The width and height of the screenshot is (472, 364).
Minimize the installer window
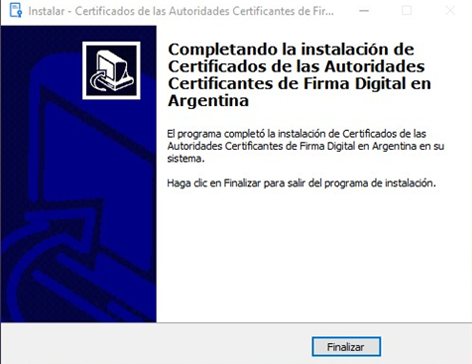pos(364,11)
